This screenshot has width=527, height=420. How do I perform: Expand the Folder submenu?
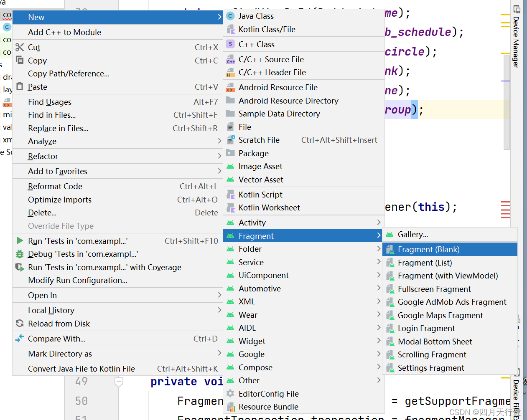coord(303,249)
